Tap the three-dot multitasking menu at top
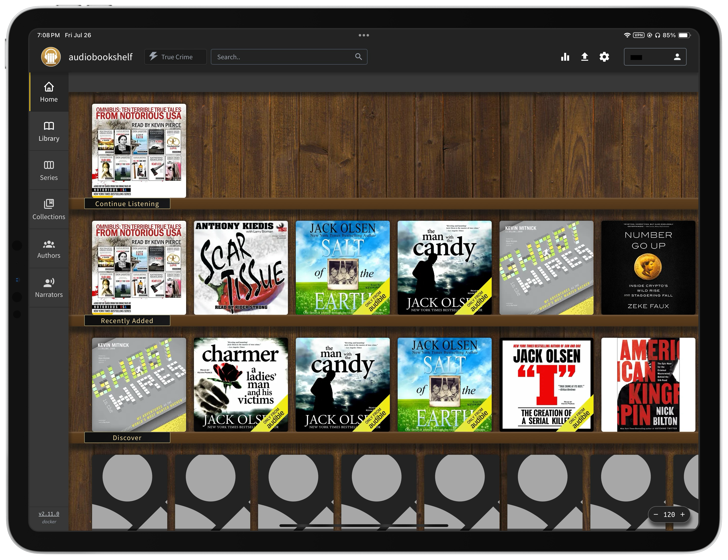 pyautogui.click(x=364, y=35)
